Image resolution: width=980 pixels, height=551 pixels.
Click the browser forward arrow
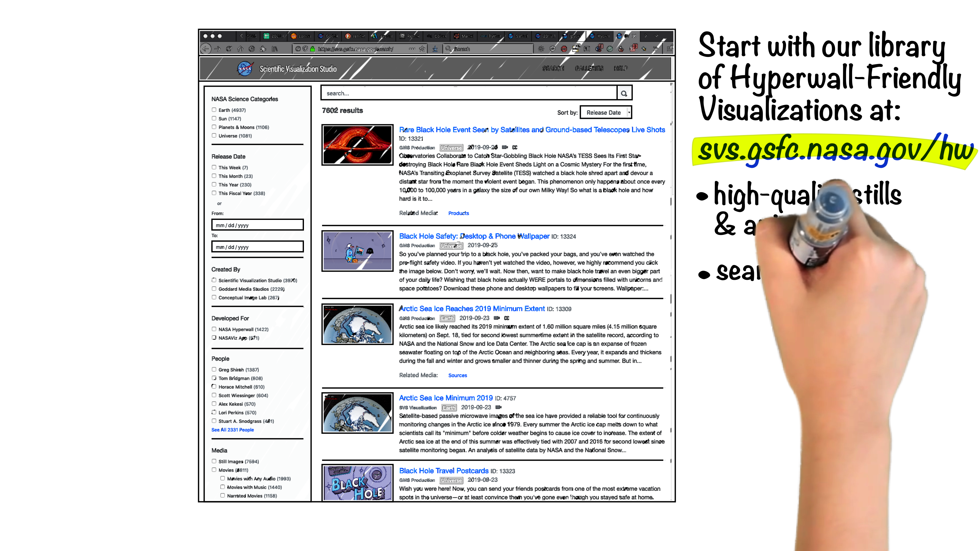pyautogui.click(x=217, y=49)
